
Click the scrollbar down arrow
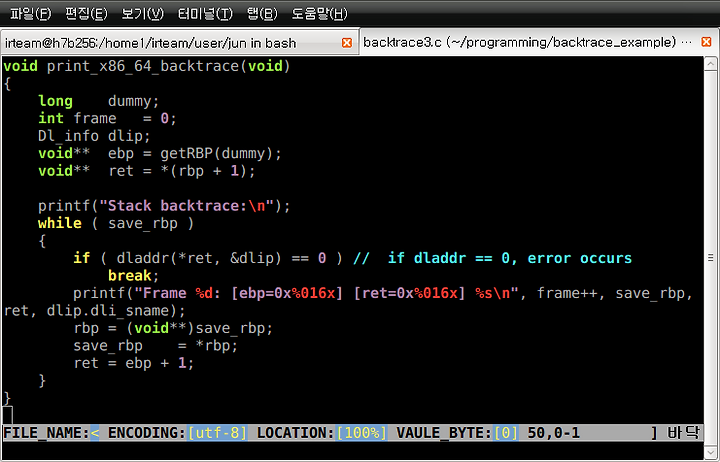711,451
